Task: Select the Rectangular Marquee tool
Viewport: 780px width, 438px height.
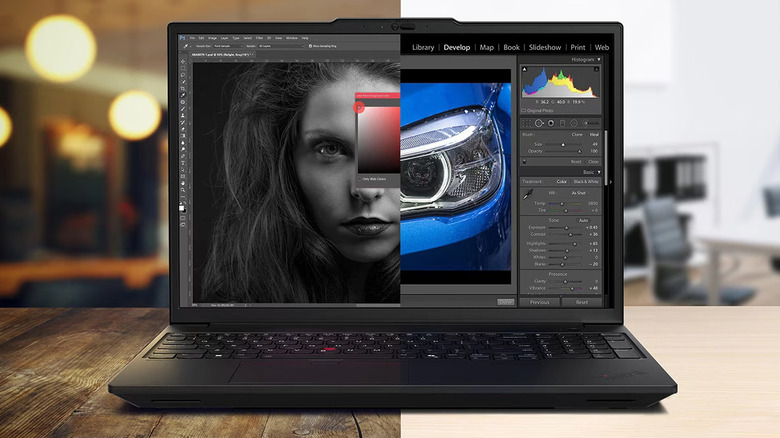Action: point(183,68)
